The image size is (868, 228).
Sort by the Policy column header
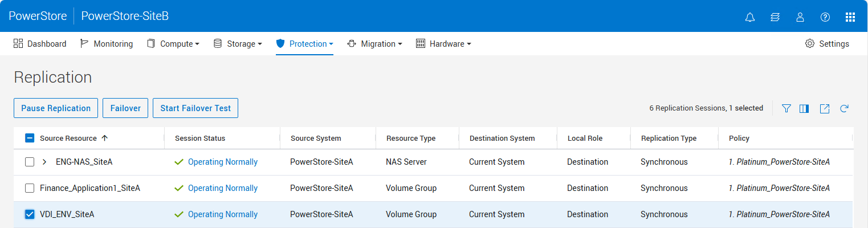point(739,138)
